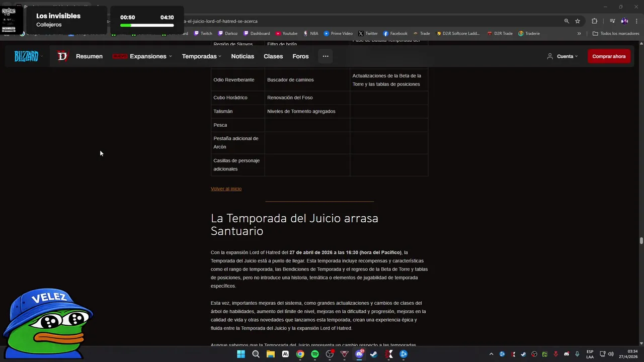Open OBS Studio from taskbar
This screenshot has height=362, width=644.
pos(330,354)
